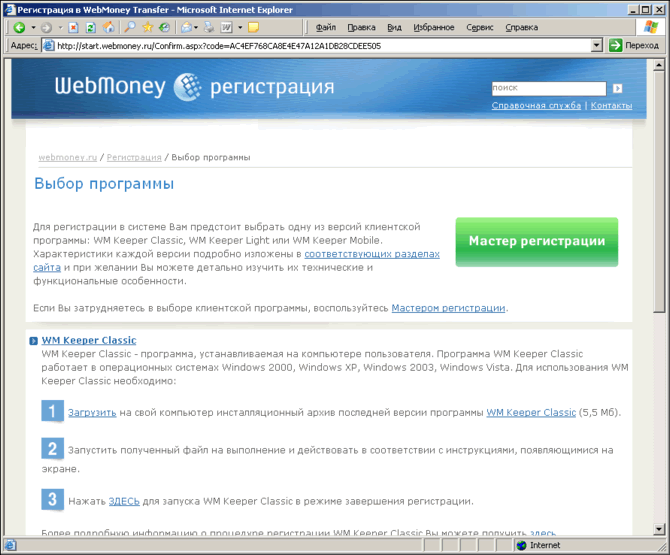Open the Справка menu
This screenshot has width=670, height=555.
point(521,27)
